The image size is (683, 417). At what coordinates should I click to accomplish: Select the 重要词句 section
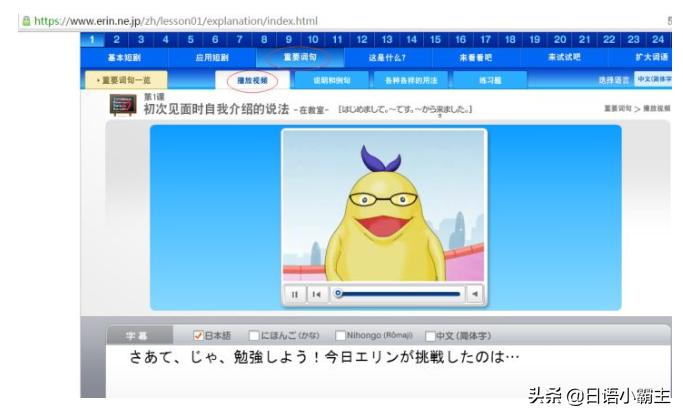tap(300, 58)
